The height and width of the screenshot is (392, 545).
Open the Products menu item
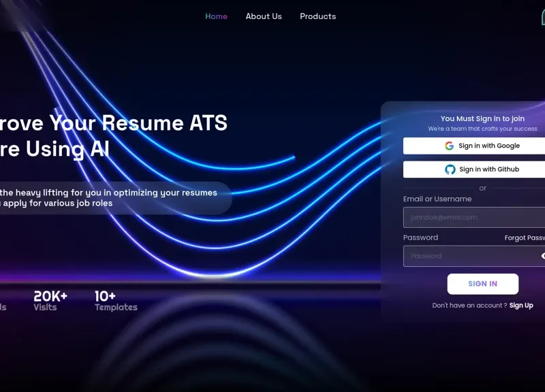point(317,16)
